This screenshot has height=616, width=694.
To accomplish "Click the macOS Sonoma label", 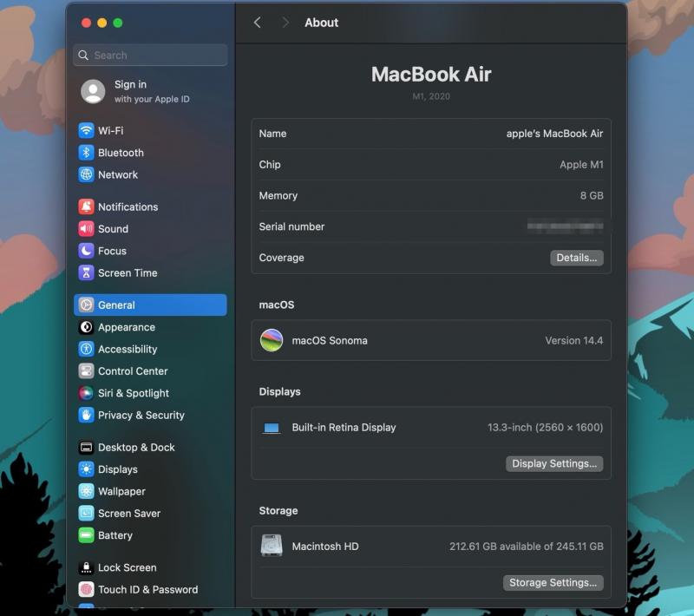I will [x=330, y=341].
